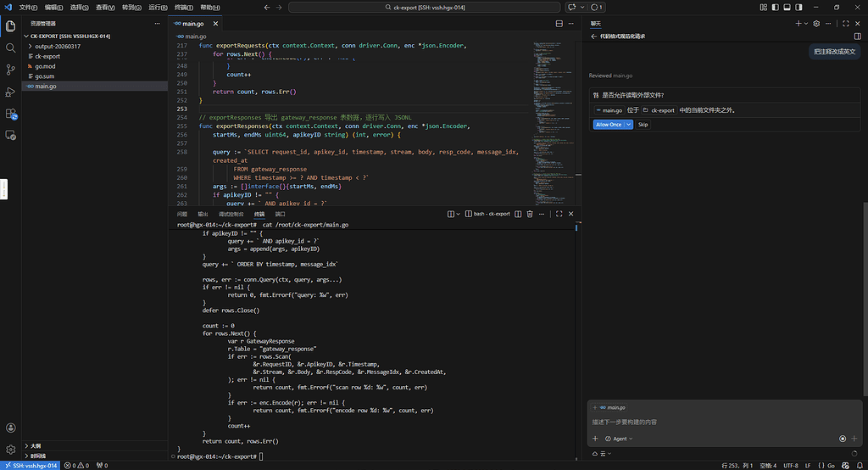Click the editor minimap
The width and height of the screenshot is (868, 470).
point(554,122)
